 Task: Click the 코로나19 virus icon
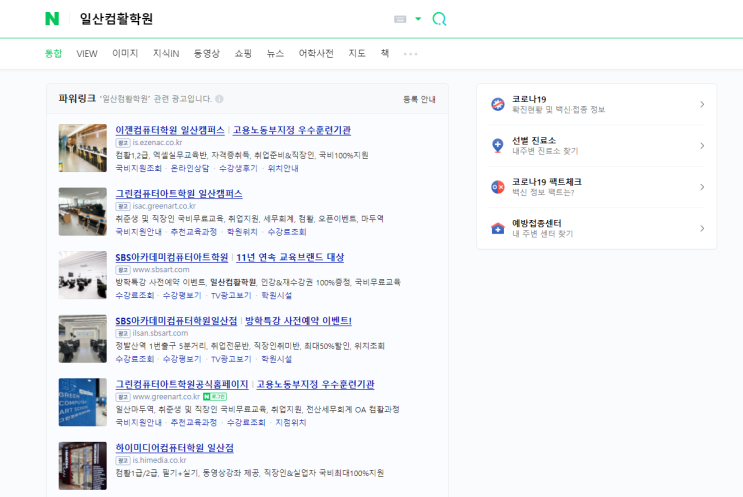(498, 104)
